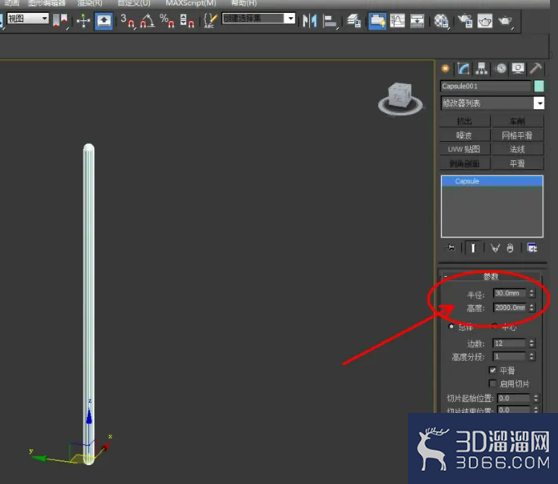Screen dimensions: 558x484
Task: Open the MAXScript(M) menu
Action: [191, 3]
